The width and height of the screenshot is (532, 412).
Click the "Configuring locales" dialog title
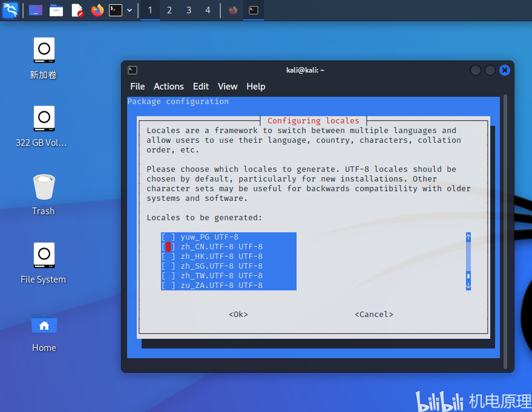pyautogui.click(x=313, y=121)
